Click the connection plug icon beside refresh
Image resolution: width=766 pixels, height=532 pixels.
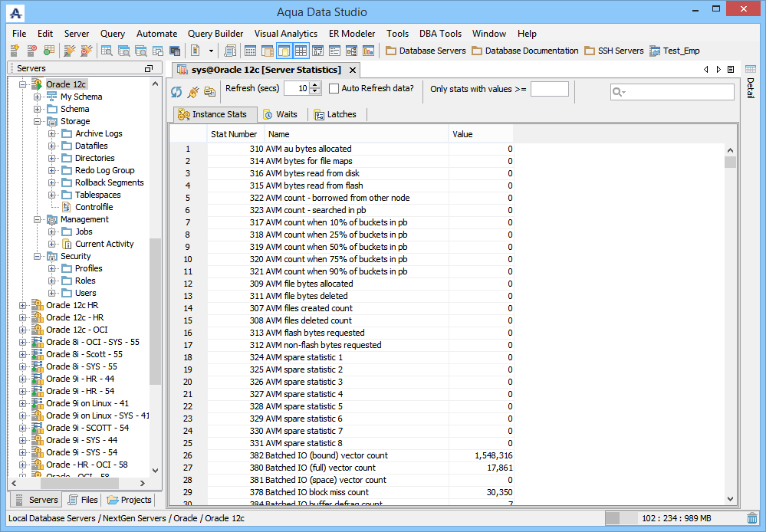pyautogui.click(x=192, y=91)
